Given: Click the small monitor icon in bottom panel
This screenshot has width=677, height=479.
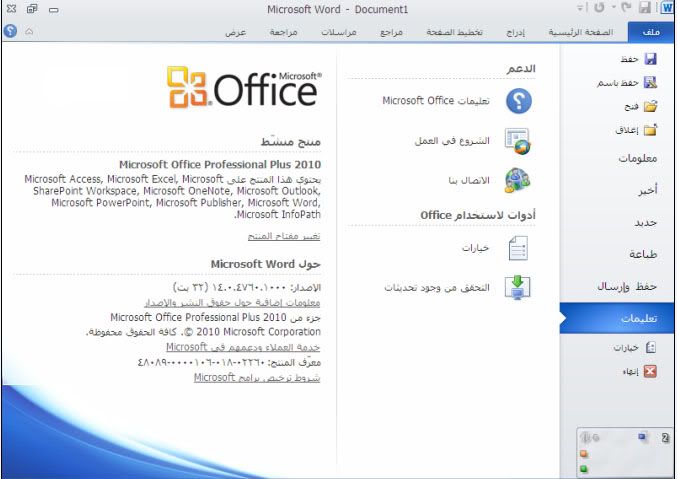Looking at the screenshot, I should (x=642, y=437).
